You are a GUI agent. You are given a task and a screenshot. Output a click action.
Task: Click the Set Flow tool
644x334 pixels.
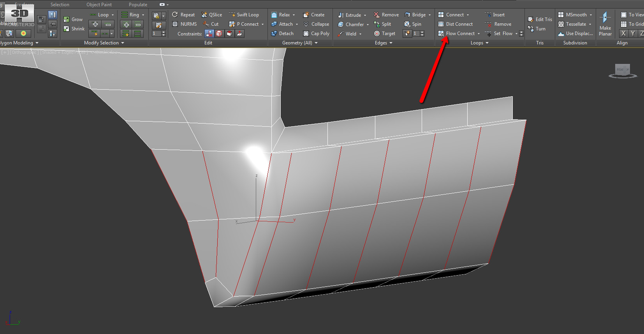[x=499, y=34]
